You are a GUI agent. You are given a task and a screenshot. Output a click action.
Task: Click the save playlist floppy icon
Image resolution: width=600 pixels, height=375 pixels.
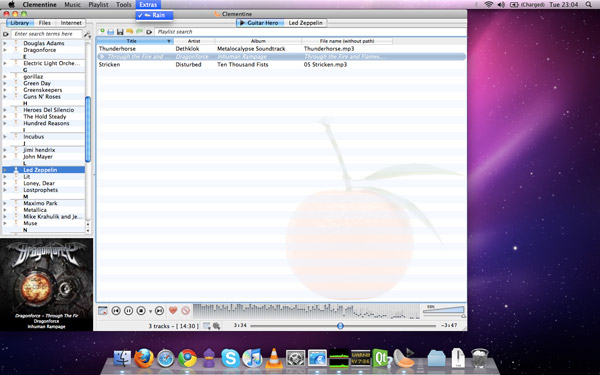click(120, 32)
